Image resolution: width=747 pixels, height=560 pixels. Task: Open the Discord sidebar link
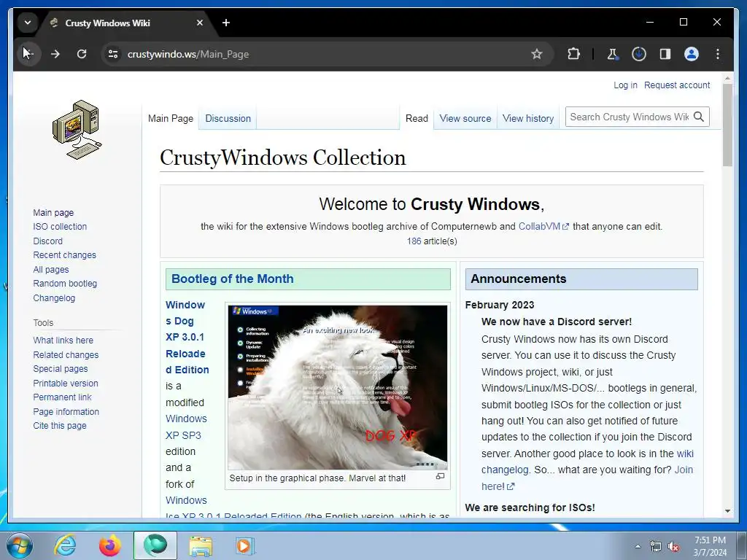47,241
